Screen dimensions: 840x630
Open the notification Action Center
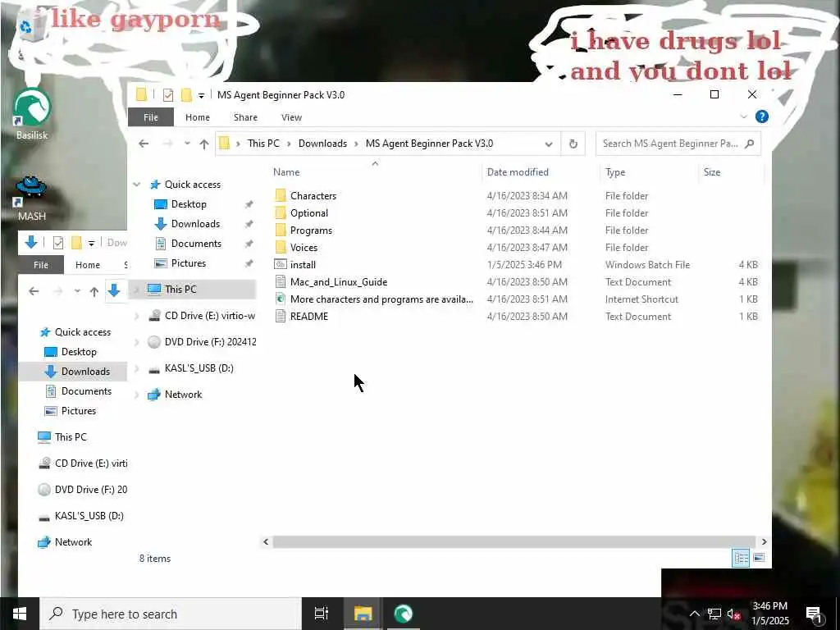point(815,614)
